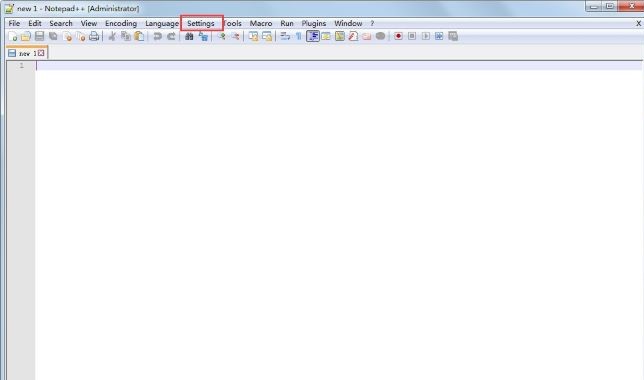
Task: Toggle the gray Monitoring icon
Action: click(380, 36)
